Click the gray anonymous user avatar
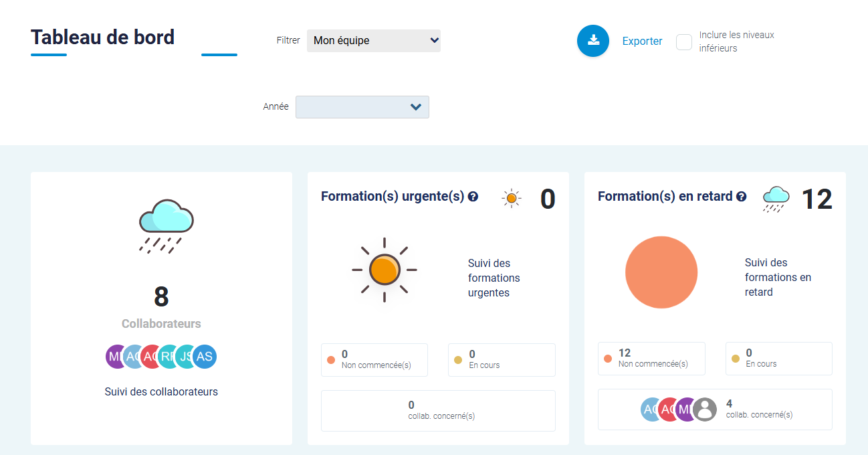Image resolution: width=868 pixels, height=455 pixels. (705, 409)
